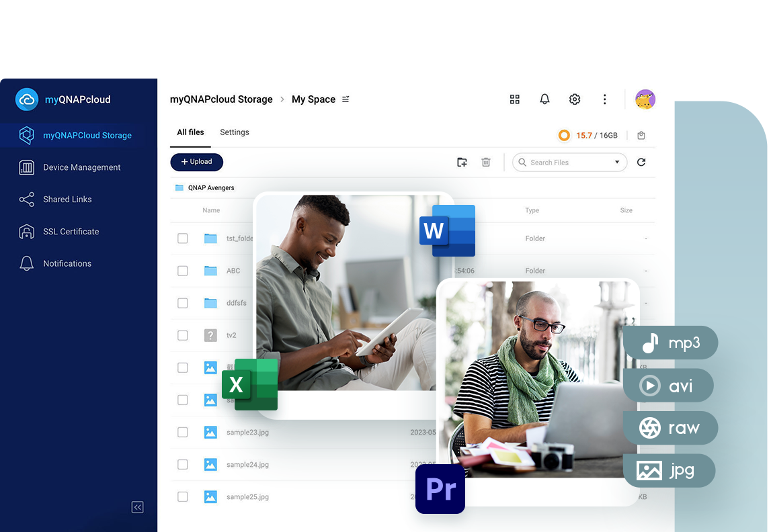Open Device Management in sidebar

pos(81,167)
